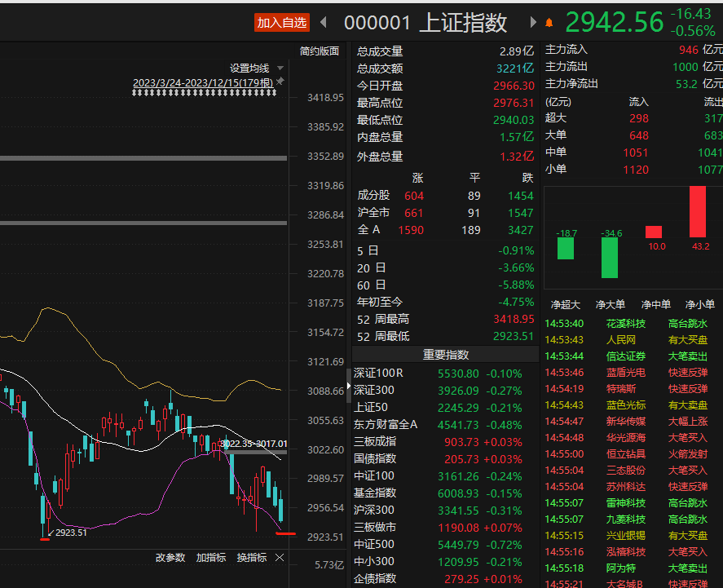Click 信达证券 in the alert feed
The width and height of the screenshot is (723, 588).
[626, 356]
